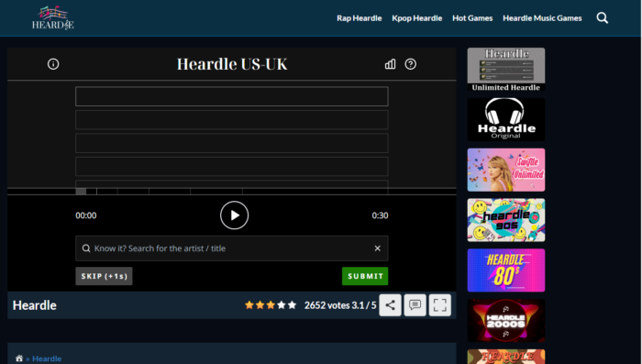
Task: Clear the search field with the X
Action: click(x=378, y=248)
